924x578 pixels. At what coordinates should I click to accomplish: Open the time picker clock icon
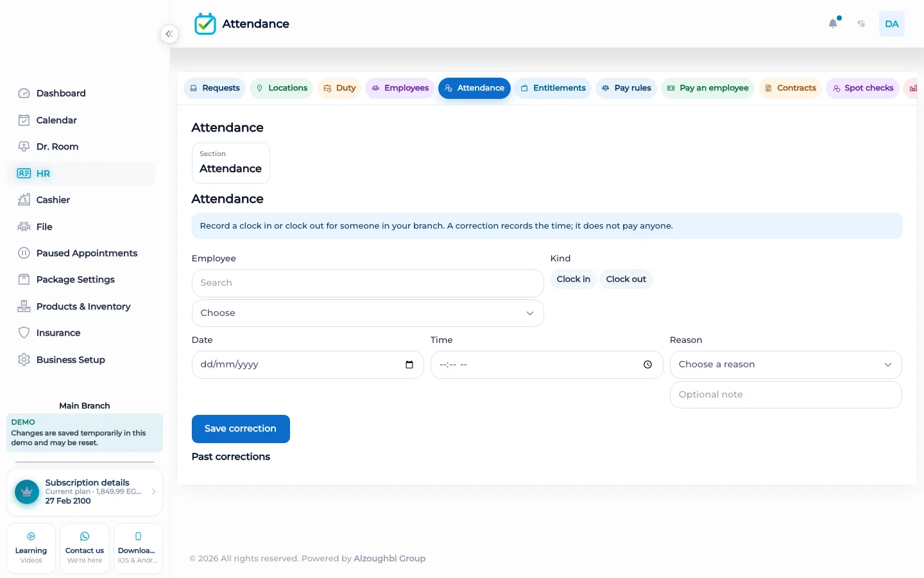point(648,365)
